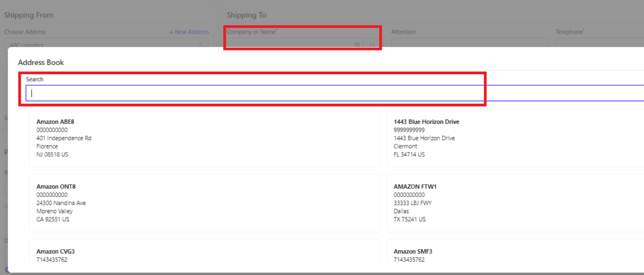Image resolution: width=644 pixels, height=275 pixels.
Task: Click the text "TX 75241 US"
Action: 410,219
